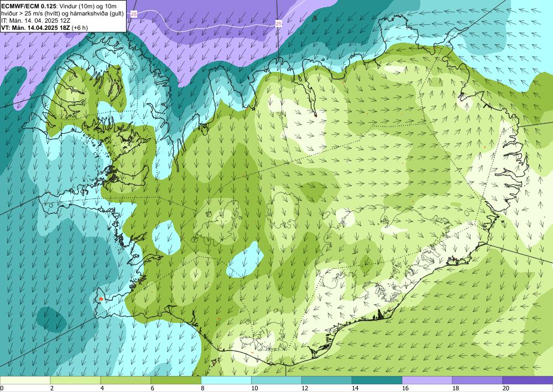Image resolution: width=553 pixels, height=392 pixels.
Task: Click the '4' legend scale label
Action: 102,389
